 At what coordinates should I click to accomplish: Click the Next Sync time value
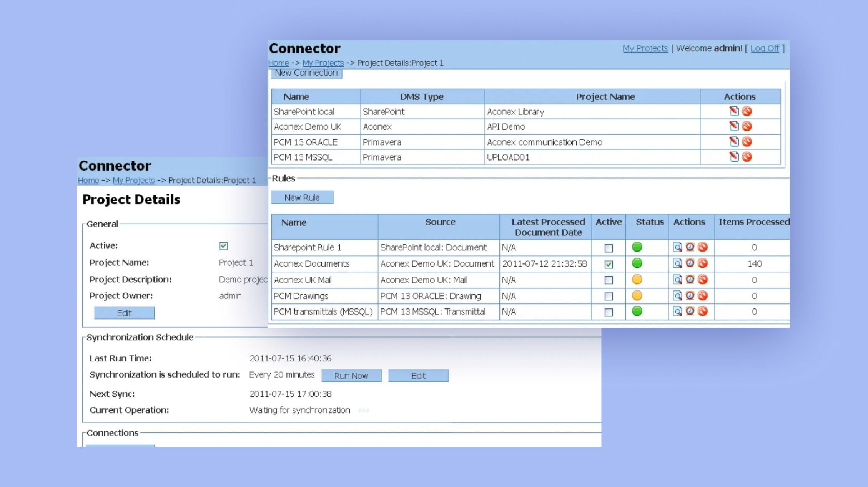coord(291,394)
